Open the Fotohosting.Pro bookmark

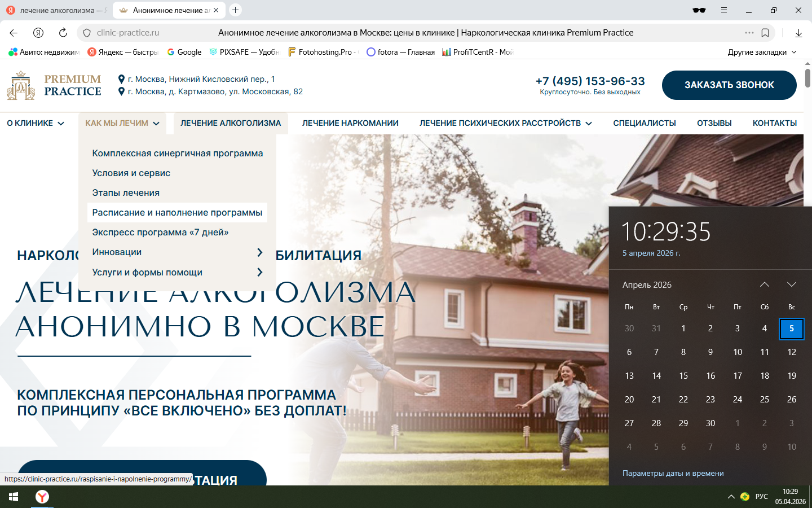click(x=323, y=52)
